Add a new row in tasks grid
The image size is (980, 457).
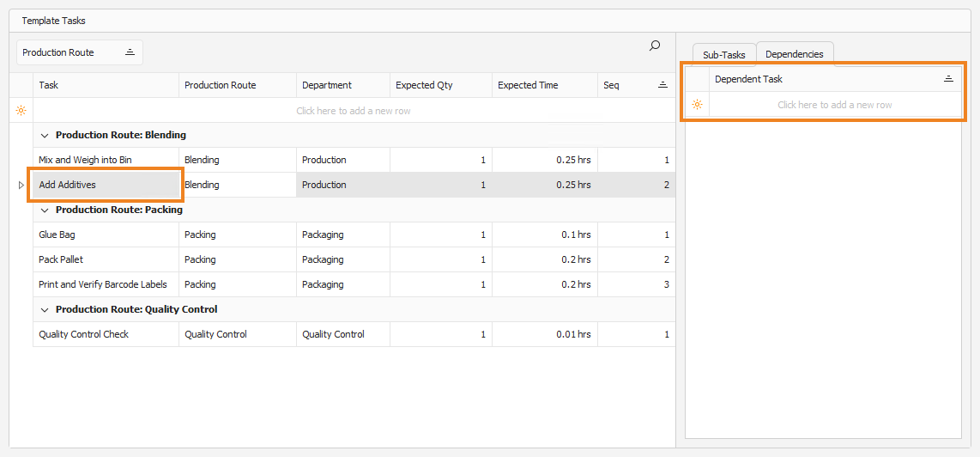pos(354,111)
